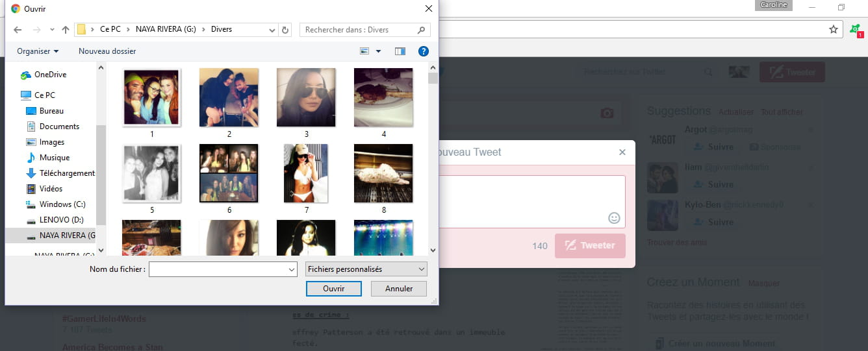Screen dimensions: 868x351
Task: Open the view options dropdown arrow
Action: 379,51
